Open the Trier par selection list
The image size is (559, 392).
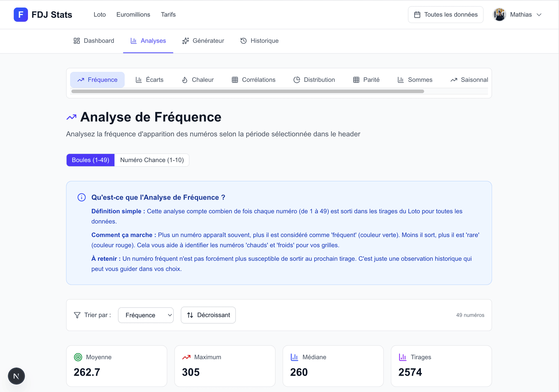146,315
